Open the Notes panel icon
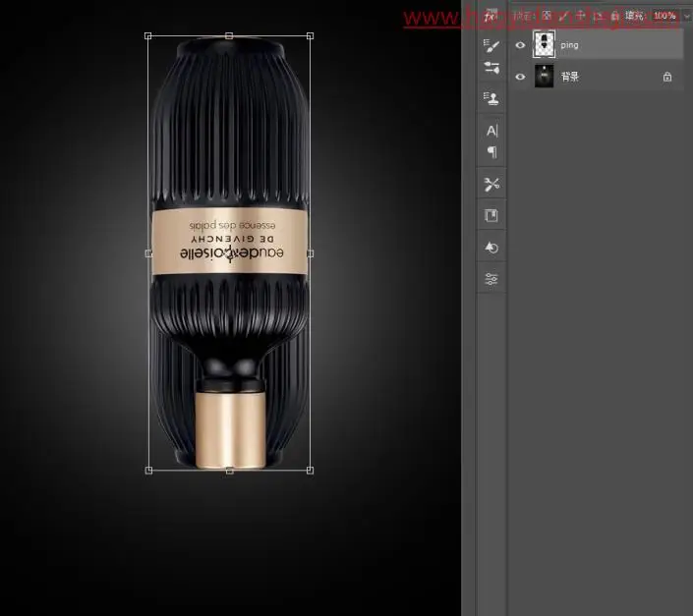Screen dimensions: 693x616 coord(491,215)
